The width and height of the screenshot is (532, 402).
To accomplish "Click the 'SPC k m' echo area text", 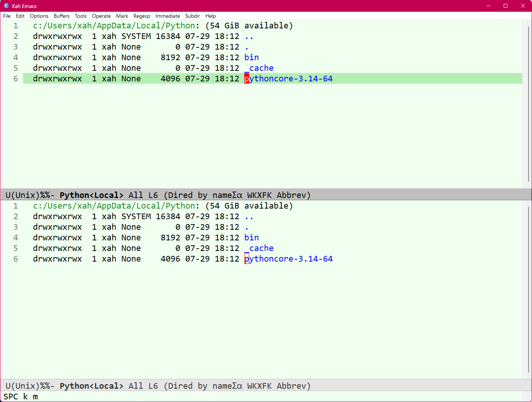I will click(21, 397).
